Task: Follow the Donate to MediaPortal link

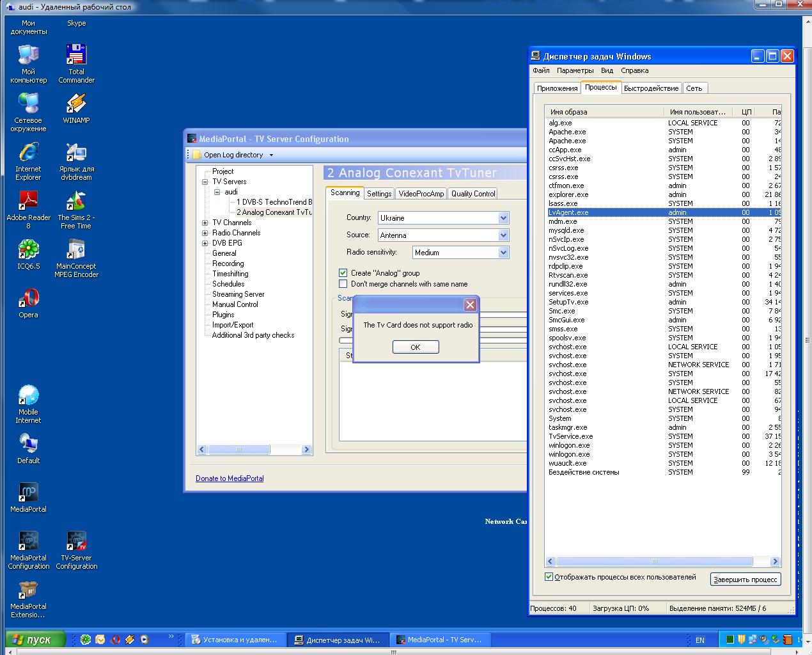Action: (230, 478)
